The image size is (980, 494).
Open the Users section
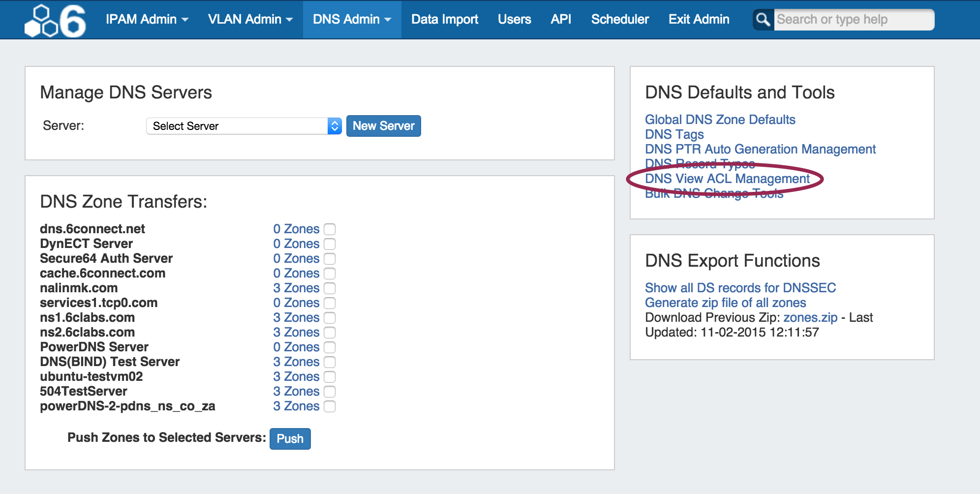point(514,19)
